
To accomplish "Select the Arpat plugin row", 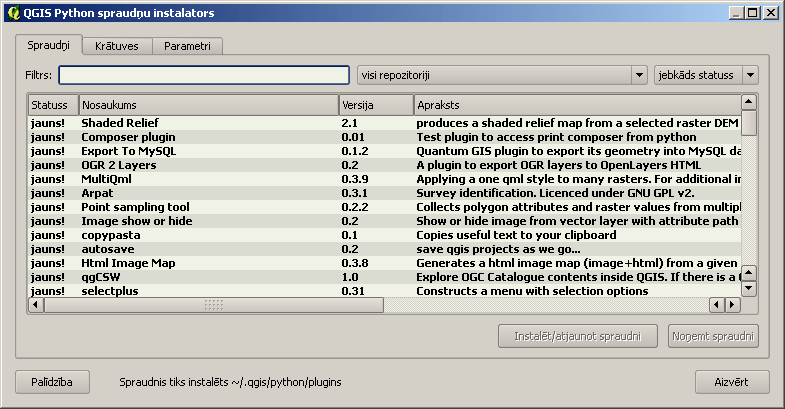I will [x=384, y=193].
